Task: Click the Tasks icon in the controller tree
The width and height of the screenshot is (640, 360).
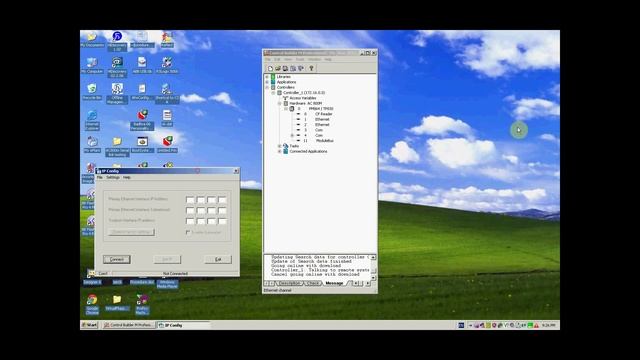Action: [286, 146]
